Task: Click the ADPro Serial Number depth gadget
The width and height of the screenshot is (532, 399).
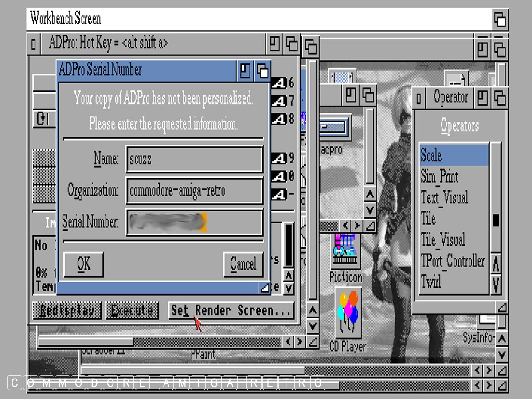Action: (x=262, y=71)
